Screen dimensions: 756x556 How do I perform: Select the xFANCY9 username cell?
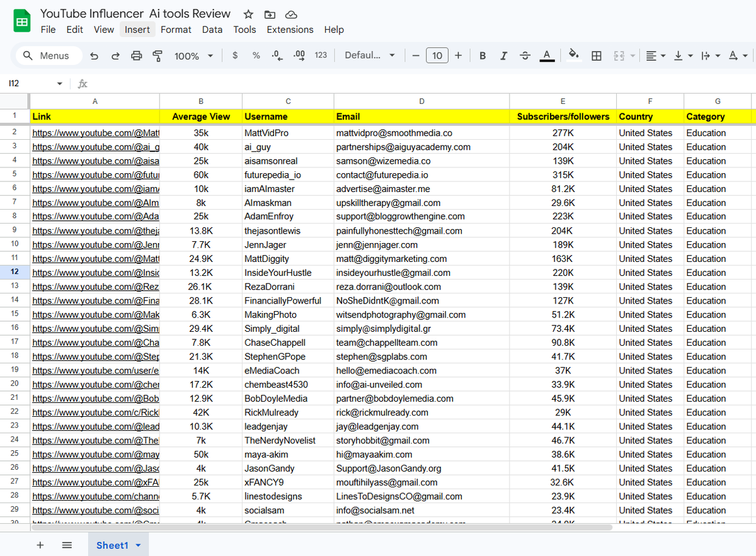click(x=288, y=482)
